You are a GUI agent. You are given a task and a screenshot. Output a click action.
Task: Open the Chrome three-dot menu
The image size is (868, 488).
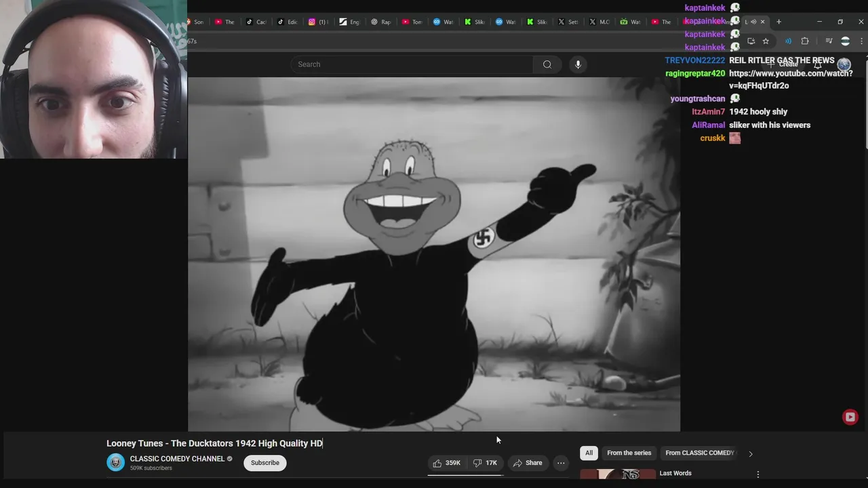(861, 41)
